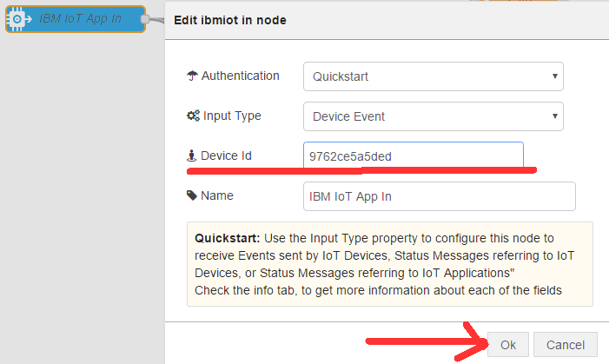Viewport: 609px width, 364px height.
Task: Click the umbrella icon beside Authentication
Action: 192,76
